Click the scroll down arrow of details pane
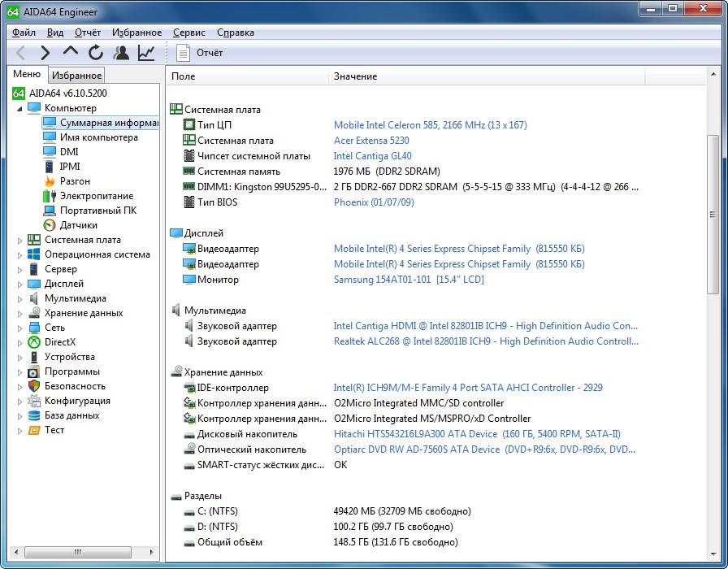728x569 pixels. [713, 554]
